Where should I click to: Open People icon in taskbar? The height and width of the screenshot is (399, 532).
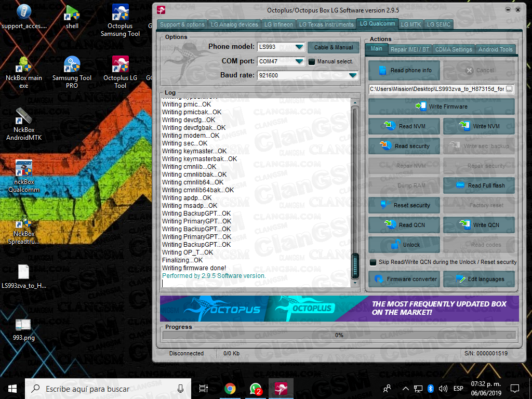click(387, 389)
